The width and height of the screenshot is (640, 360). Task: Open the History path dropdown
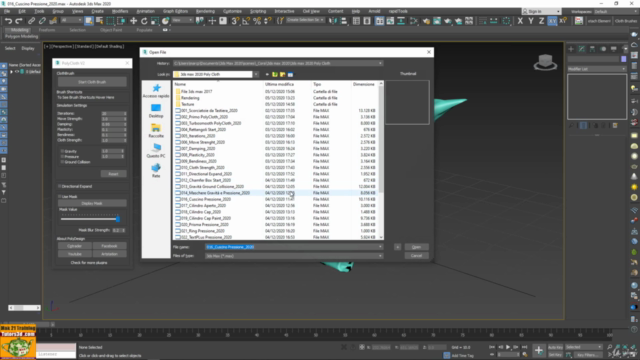pos(380,63)
